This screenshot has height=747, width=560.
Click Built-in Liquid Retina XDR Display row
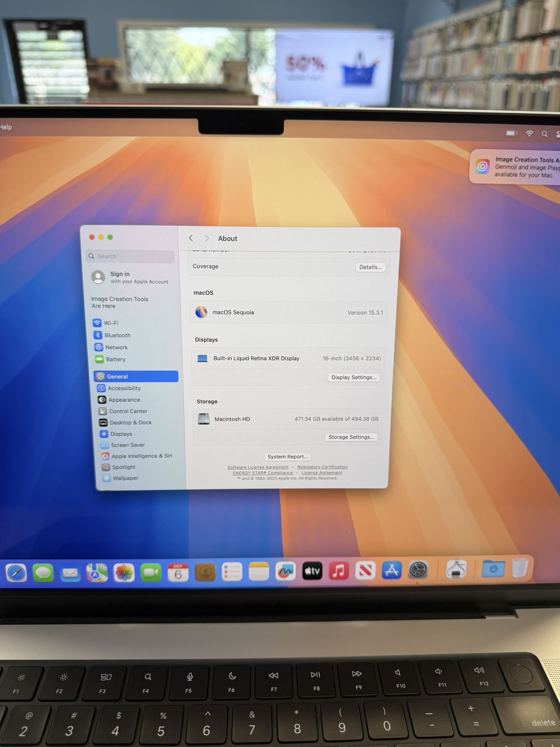coord(289,358)
